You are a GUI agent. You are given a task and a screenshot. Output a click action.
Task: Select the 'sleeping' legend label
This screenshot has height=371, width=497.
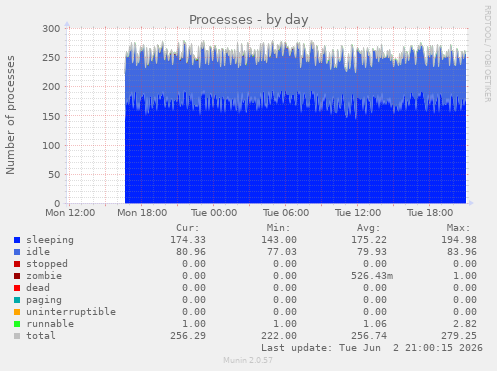tap(50, 240)
